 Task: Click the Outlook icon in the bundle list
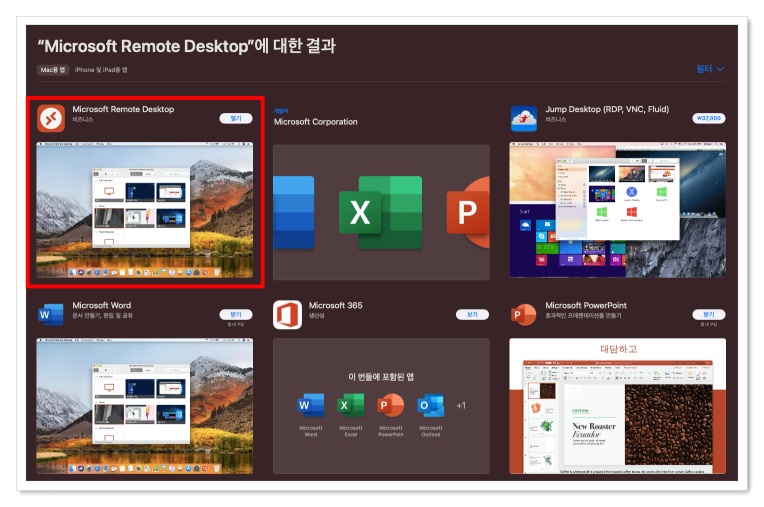[x=431, y=405]
